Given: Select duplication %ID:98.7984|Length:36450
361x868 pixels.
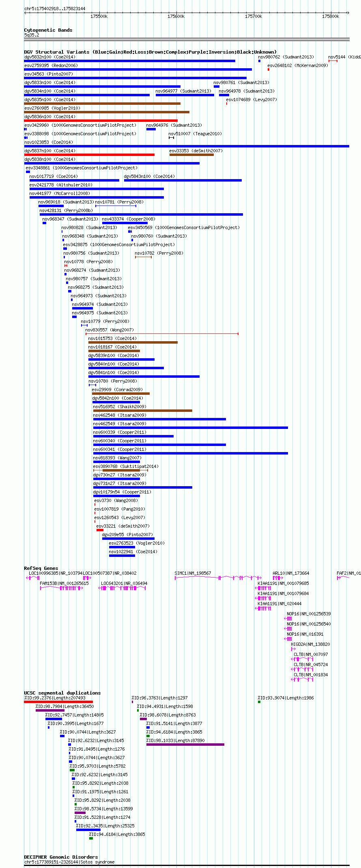Looking at the screenshot, I should [x=50, y=710].
